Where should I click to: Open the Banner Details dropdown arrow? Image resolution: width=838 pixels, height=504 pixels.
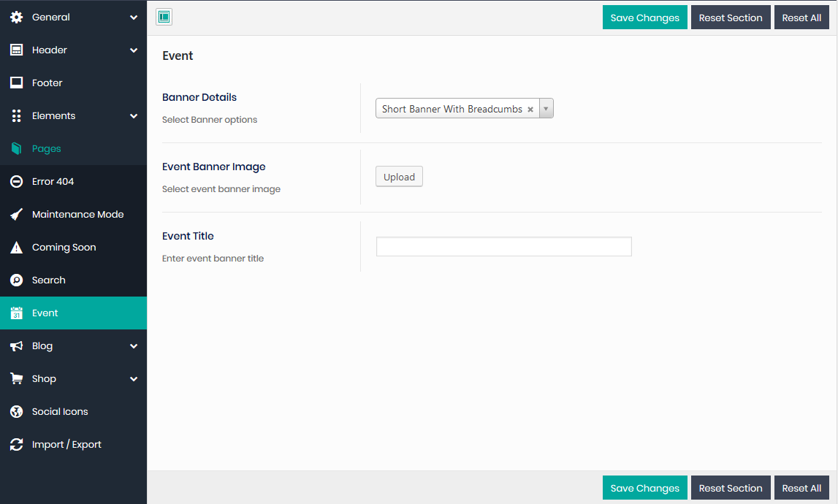point(546,109)
